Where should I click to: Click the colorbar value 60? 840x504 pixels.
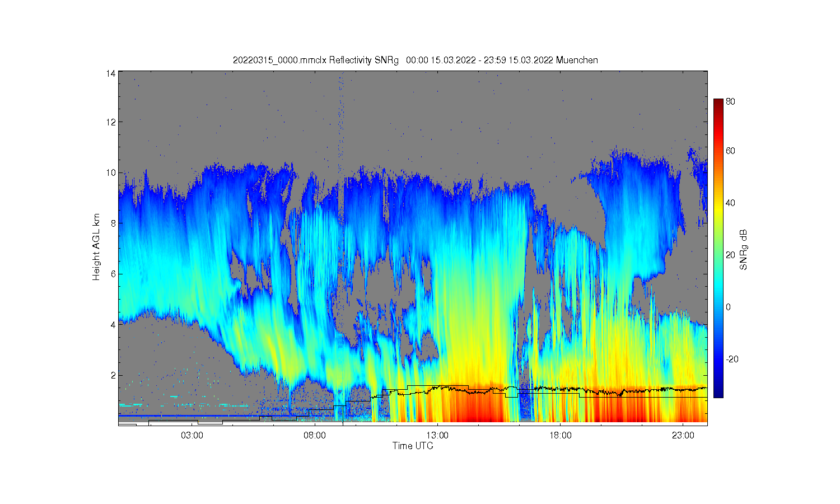731,151
